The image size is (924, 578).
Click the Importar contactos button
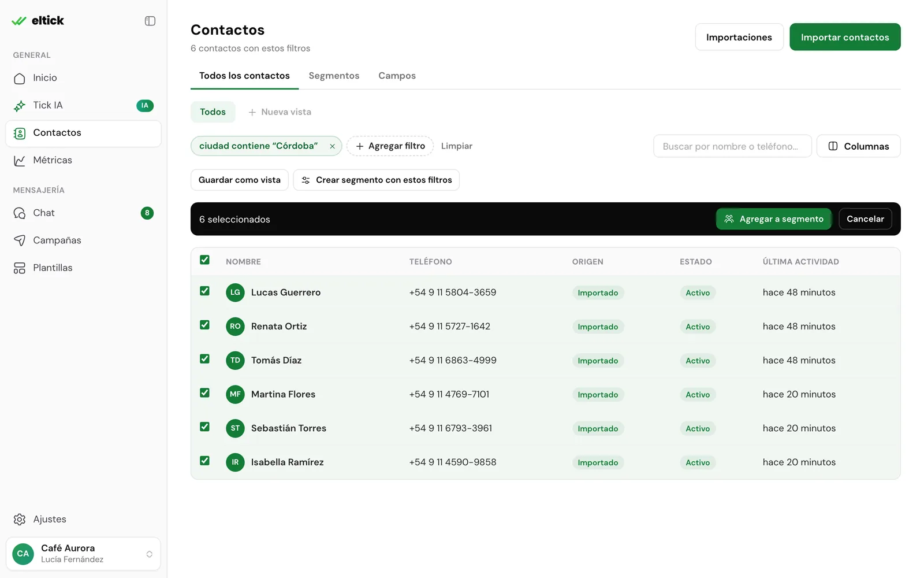[x=845, y=37]
